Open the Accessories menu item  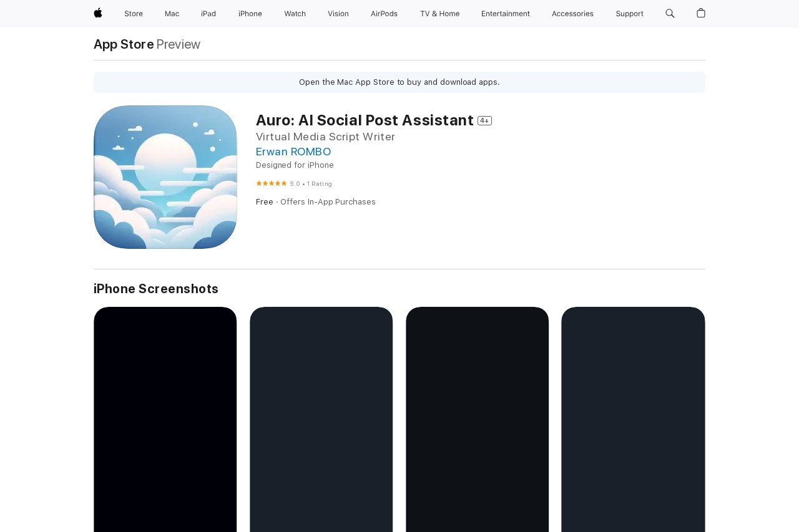click(572, 14)
